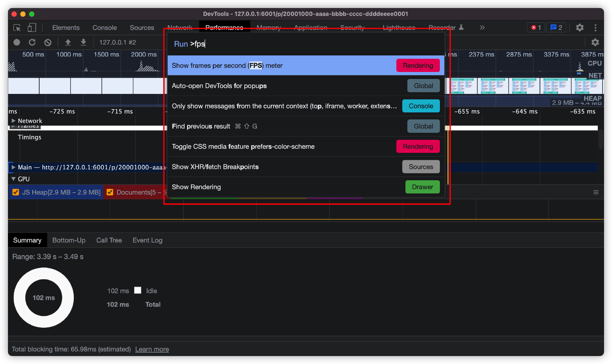Open capture settings gear in Performance toolbar
Screen dimensions: 612x364
(x=595, y=42)
